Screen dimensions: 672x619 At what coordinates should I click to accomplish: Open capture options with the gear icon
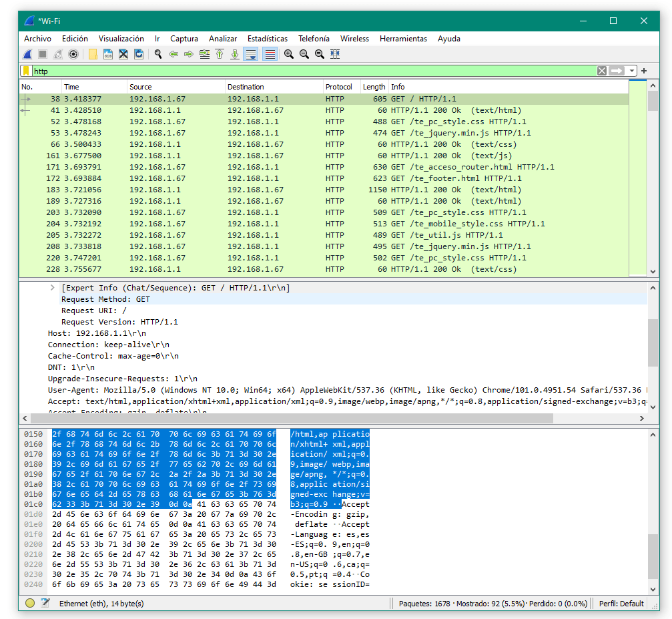point(73,54)
